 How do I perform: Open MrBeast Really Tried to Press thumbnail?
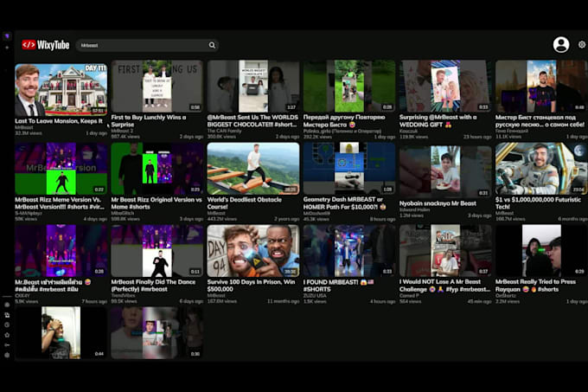click(541, 251)
